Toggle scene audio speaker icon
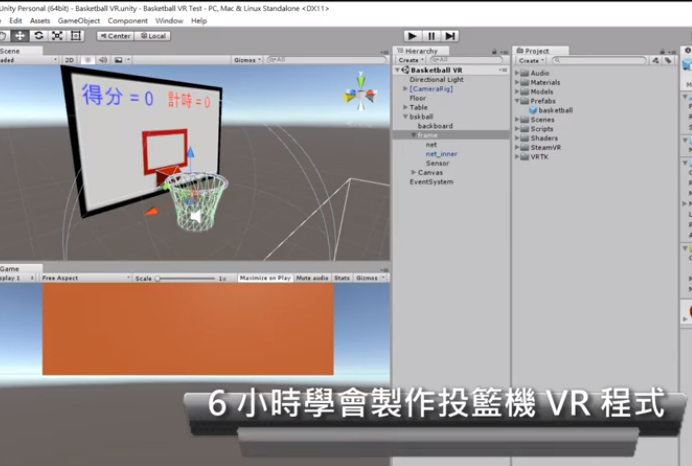Screen dimensions: 692x466 [x=105, y=60]
